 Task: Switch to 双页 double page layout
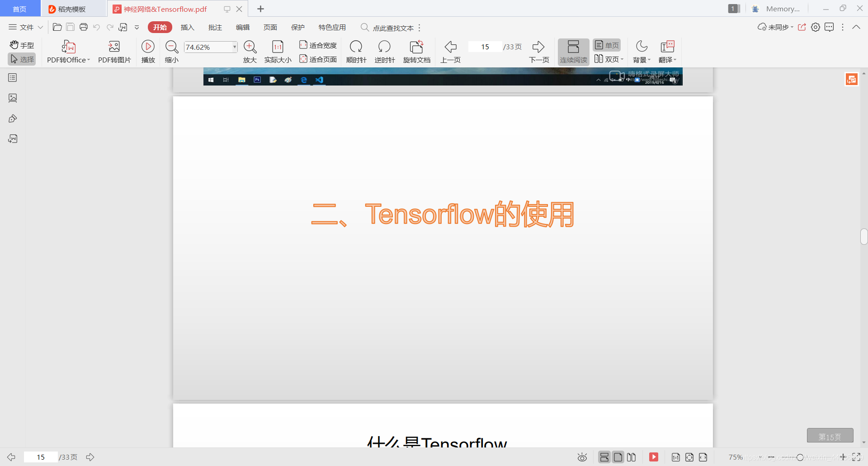click(x=609, y=59)
